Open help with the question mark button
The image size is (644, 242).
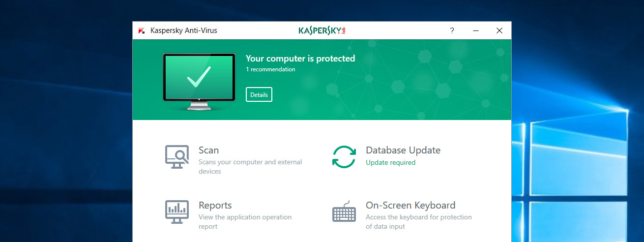452,30
